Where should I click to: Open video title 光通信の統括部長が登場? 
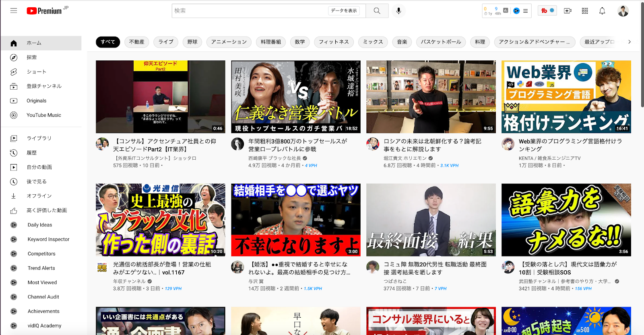162,268
